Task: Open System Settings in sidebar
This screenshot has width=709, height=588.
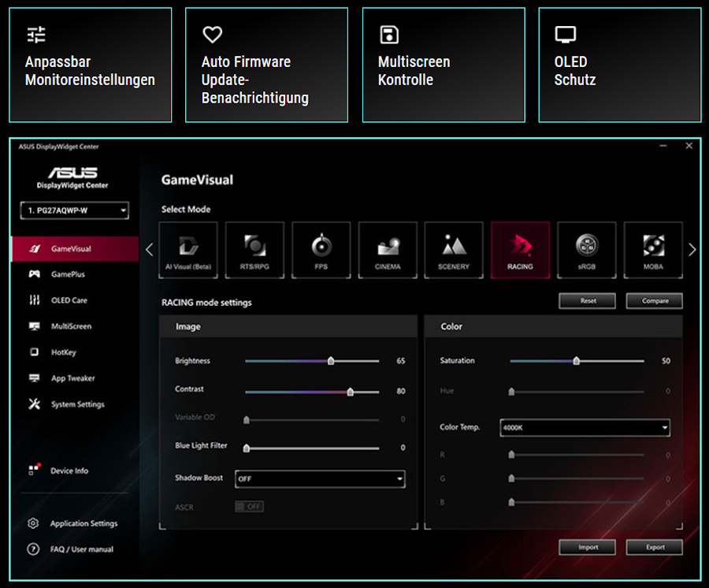Action: pos(75,404)
